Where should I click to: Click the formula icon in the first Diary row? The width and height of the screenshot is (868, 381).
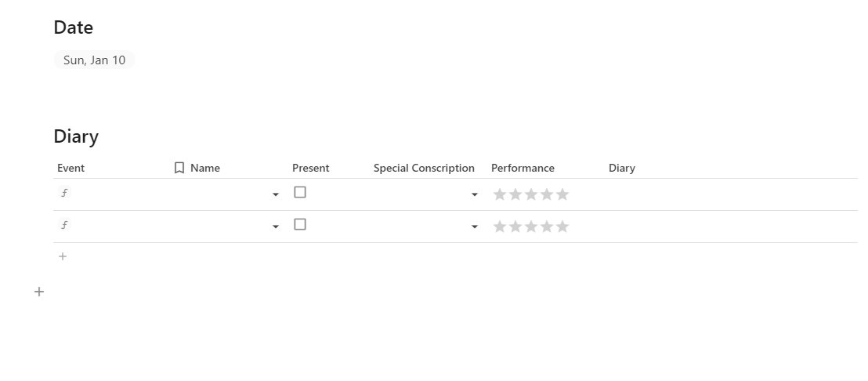(x=64, y=193)
